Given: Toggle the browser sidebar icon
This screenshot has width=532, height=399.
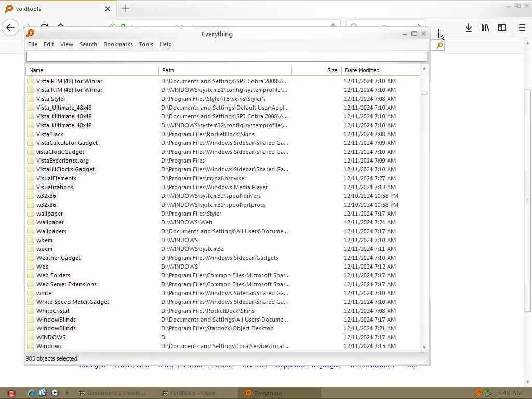Looking at the screenshot, I should (x=502, y=28).
